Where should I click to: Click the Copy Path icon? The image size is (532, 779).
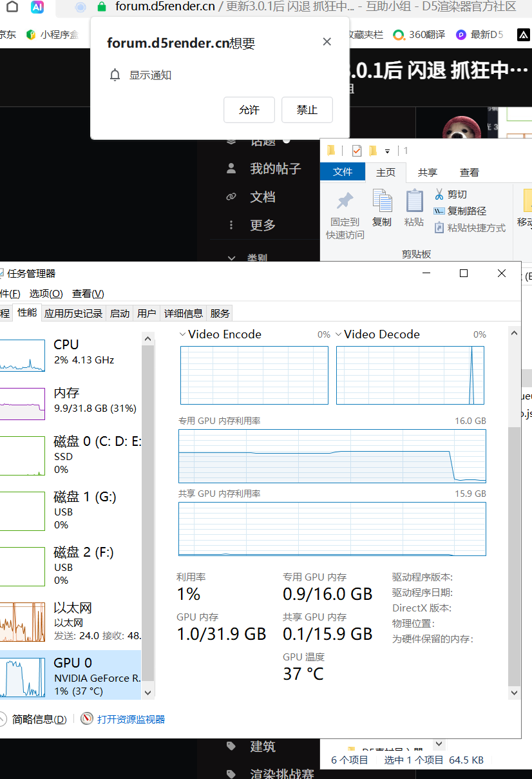(439, 211)
